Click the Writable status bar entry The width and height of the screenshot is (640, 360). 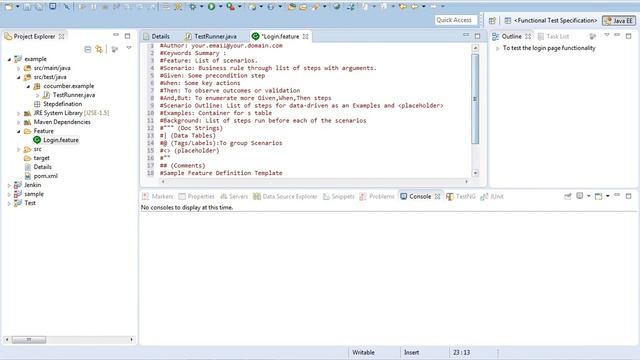tap(363, 352)
